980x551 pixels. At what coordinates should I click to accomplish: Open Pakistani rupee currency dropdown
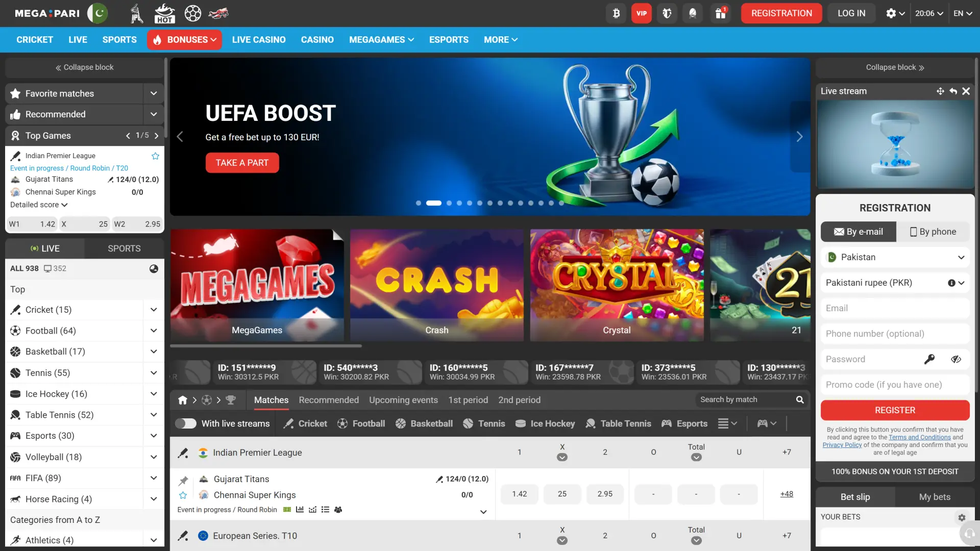895,283
